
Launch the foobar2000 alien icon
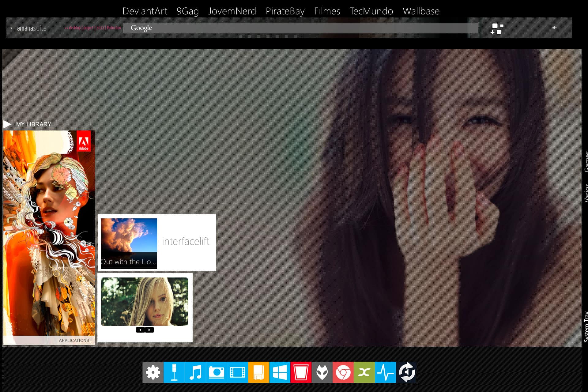322,372
